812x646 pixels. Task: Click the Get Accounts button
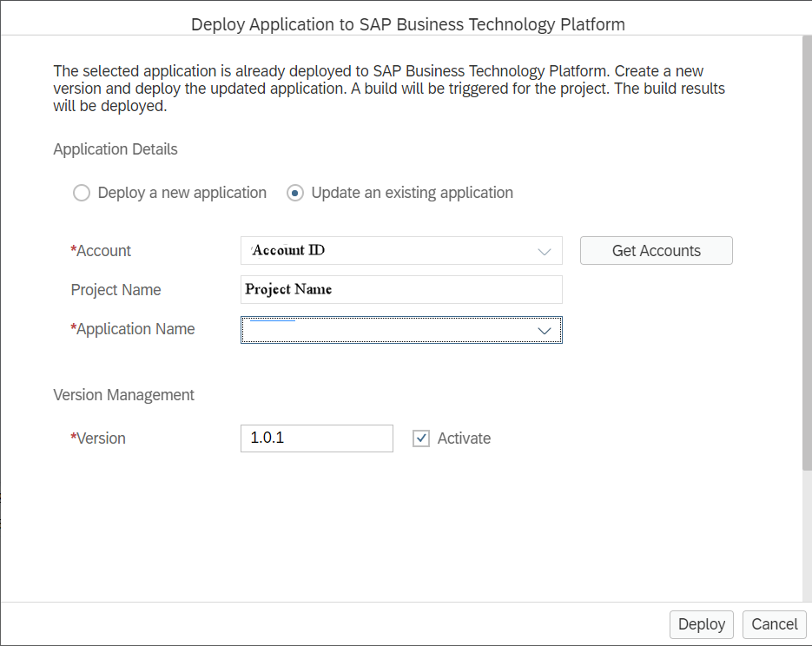point(657,251)
